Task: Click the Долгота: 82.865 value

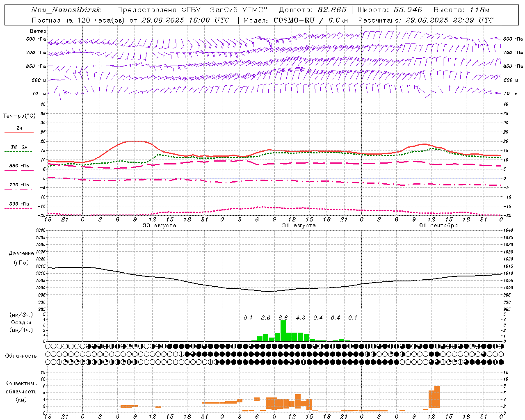Action: coord(313,10)
